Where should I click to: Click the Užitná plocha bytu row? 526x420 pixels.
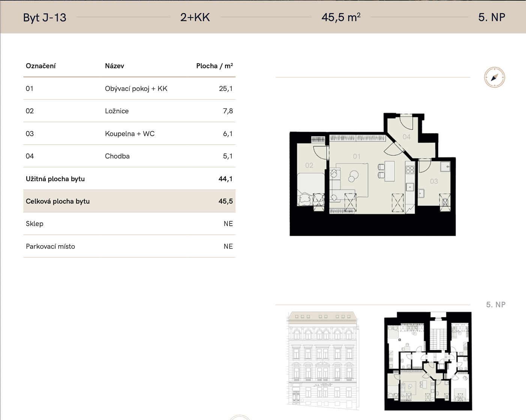(129, 179)
